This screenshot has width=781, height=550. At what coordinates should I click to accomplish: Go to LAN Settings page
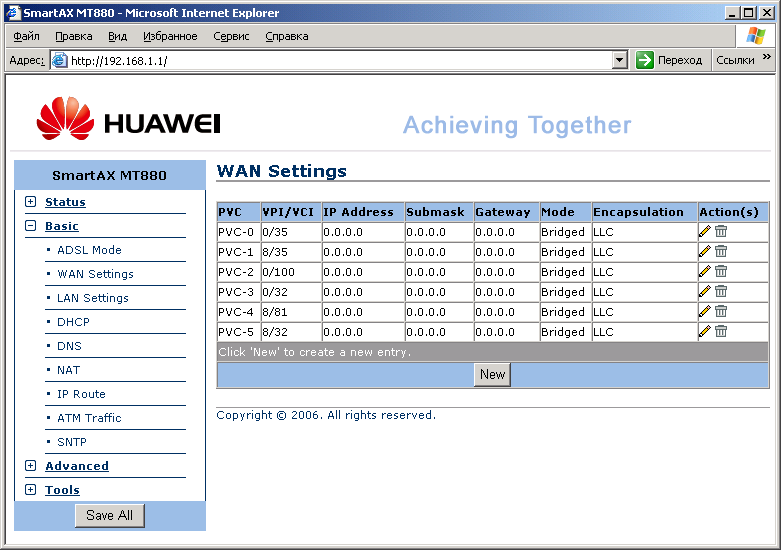[x=93, y=297]
